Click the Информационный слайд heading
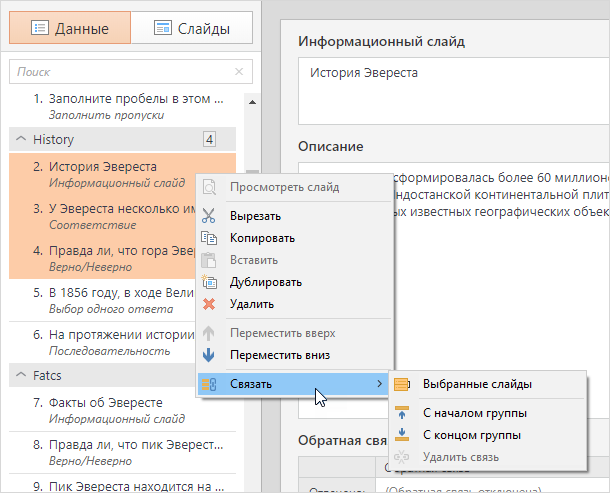610x493 pixels. [381, 41]
